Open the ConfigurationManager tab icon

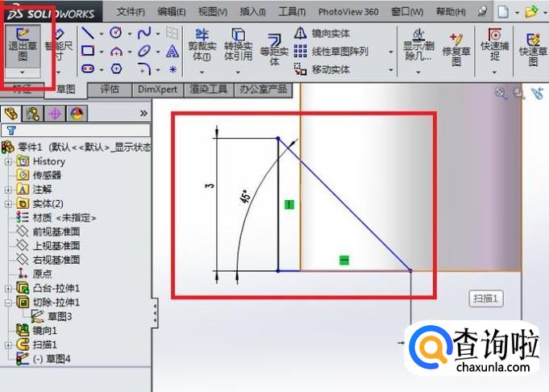[x=55, y=114]
